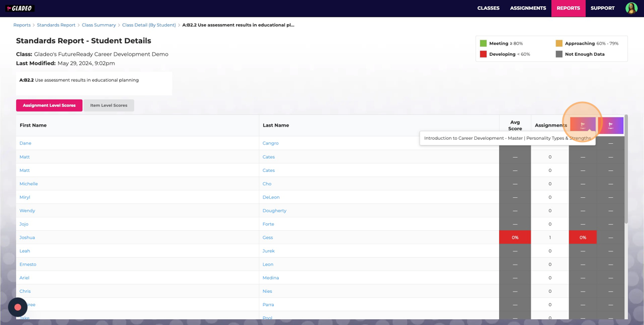
Task: Open student Michelle's link
Action: (x=28, y=183)
